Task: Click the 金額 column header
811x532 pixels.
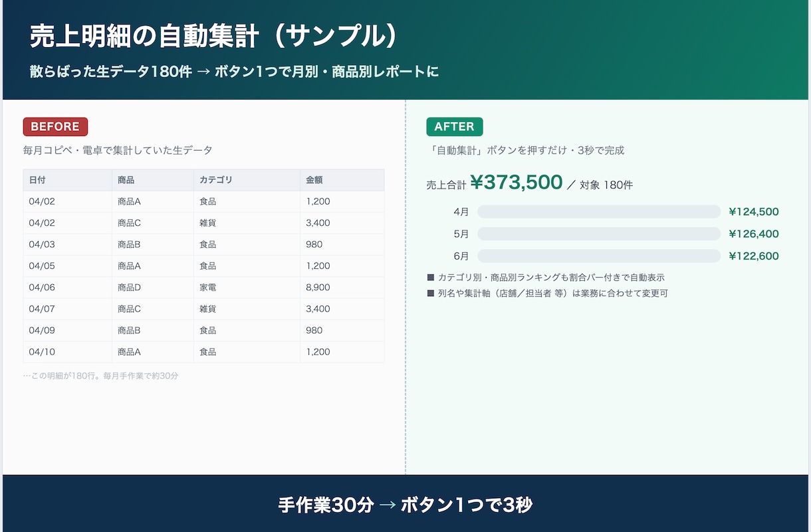Action: pos(342,180)
